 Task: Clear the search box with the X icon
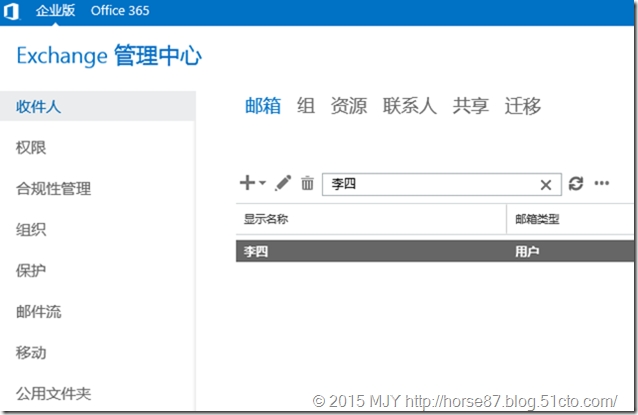tap(546, 185)
